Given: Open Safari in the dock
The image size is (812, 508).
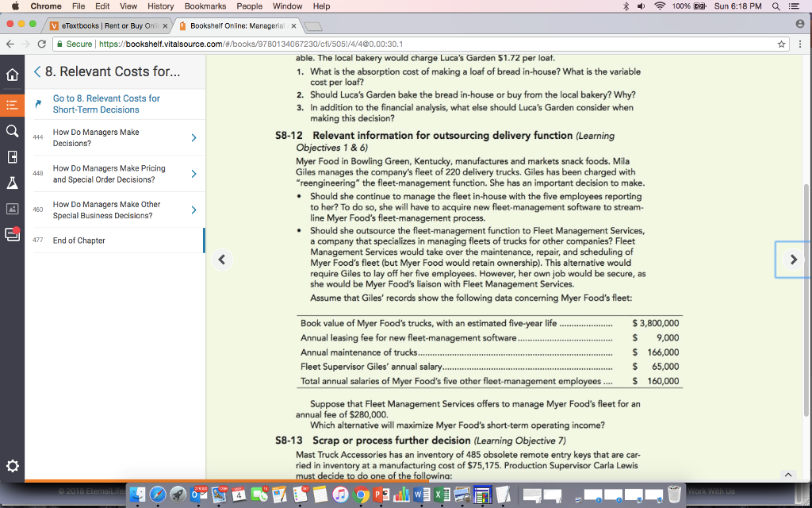Looking at the screenshot, I should pos(158,495).
